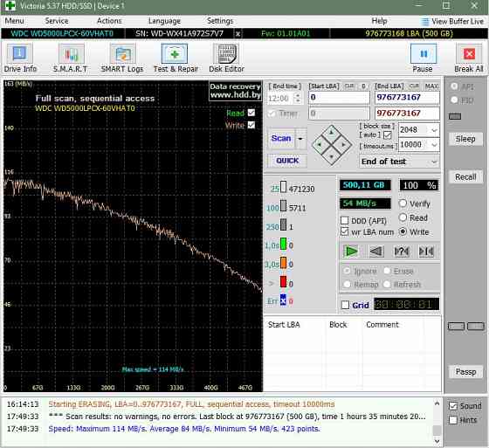This screenshot has width=489, height=448.
Task: Open the Service menu
Action: click(x=57, y=21)
